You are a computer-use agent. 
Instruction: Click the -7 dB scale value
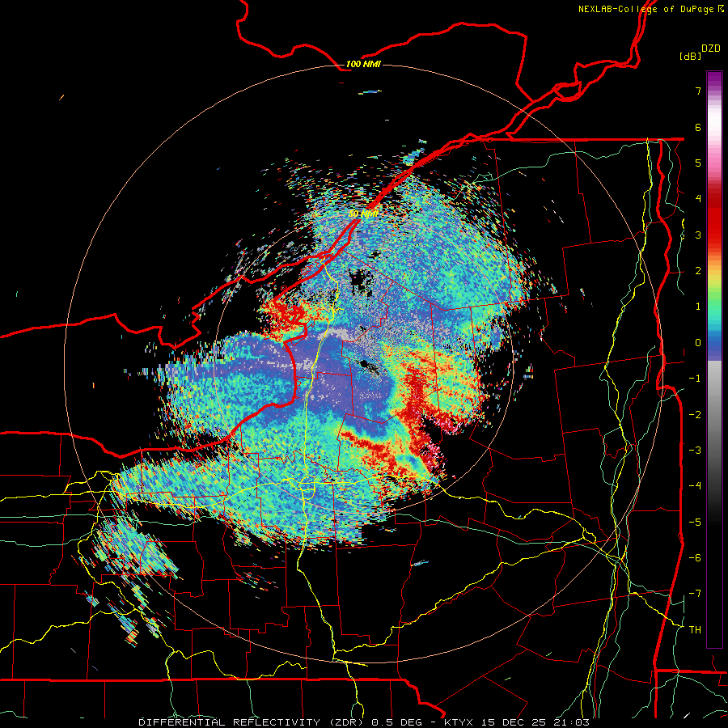tap(695, 594)
